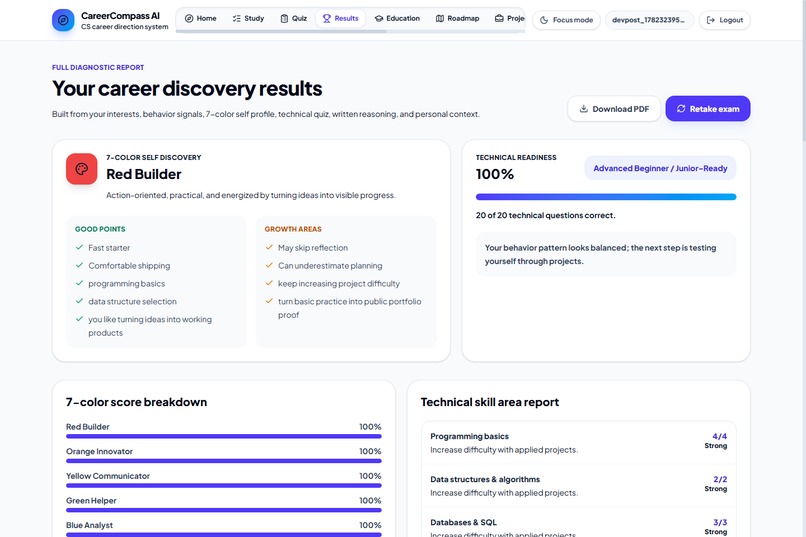The image size is (806, 537).
Task: Open the partially visible Projects tab
Action: [x=509, y=18]
